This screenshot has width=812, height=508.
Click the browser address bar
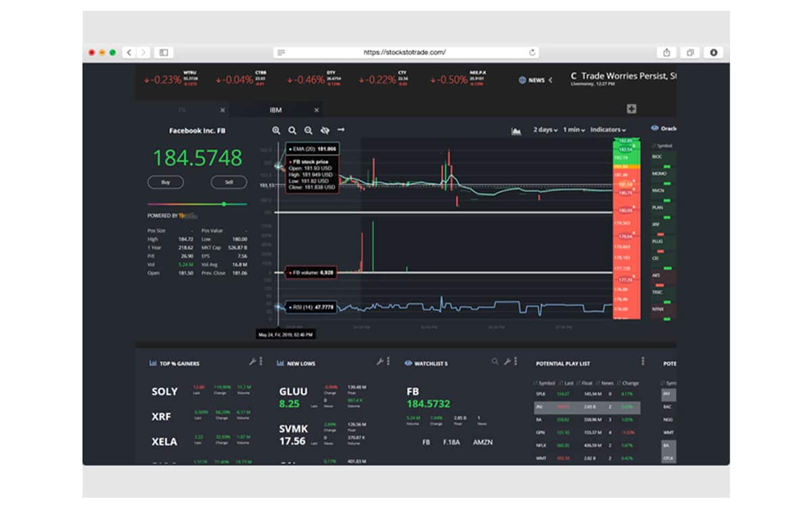[405, 52]
